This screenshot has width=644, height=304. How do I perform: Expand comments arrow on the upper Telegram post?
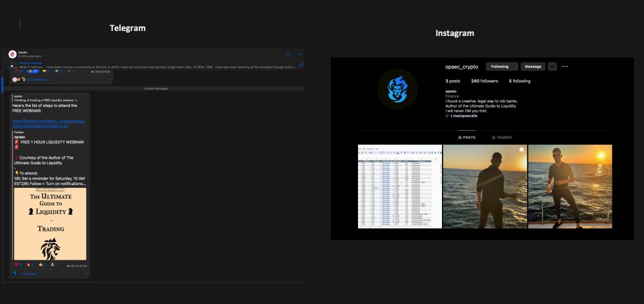110,80
